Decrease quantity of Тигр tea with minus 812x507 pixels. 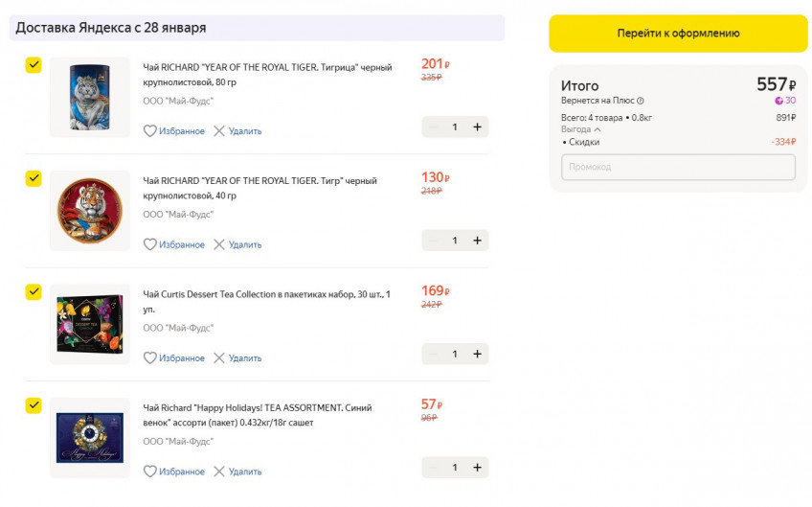coord(433,240)
